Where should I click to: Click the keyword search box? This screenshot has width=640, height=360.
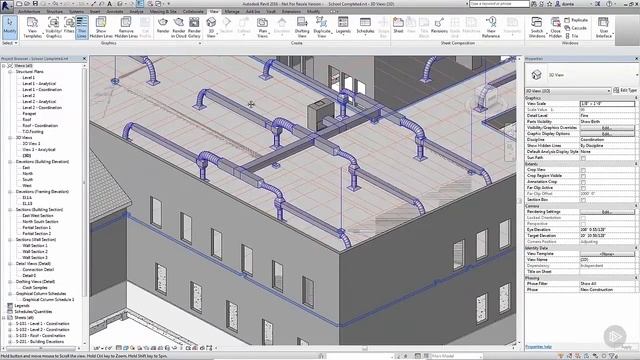pyautogui.click(x=499, y=4)
